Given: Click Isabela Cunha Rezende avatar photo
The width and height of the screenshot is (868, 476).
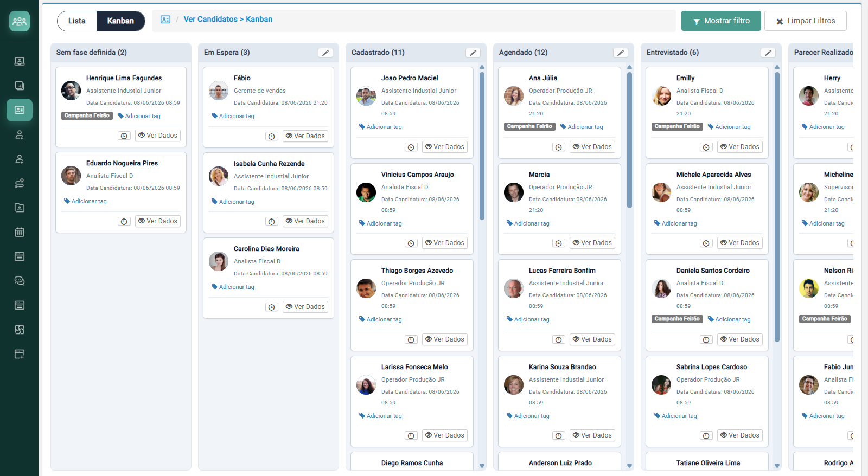Looking at the screenshot, I should [x=219, y=176].
